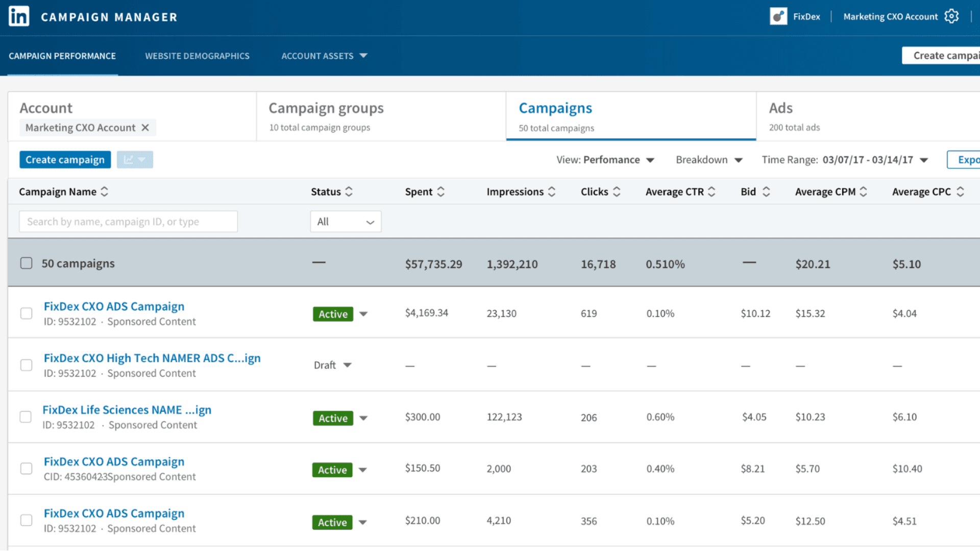Click the blue Create campaign button
980x551 pixels.
pos(65,160)
